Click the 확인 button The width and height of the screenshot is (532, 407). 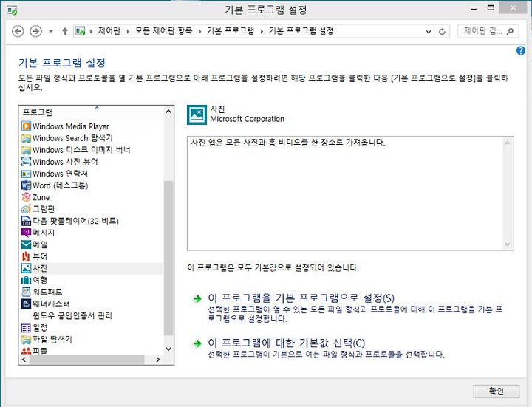coord(497,391)
